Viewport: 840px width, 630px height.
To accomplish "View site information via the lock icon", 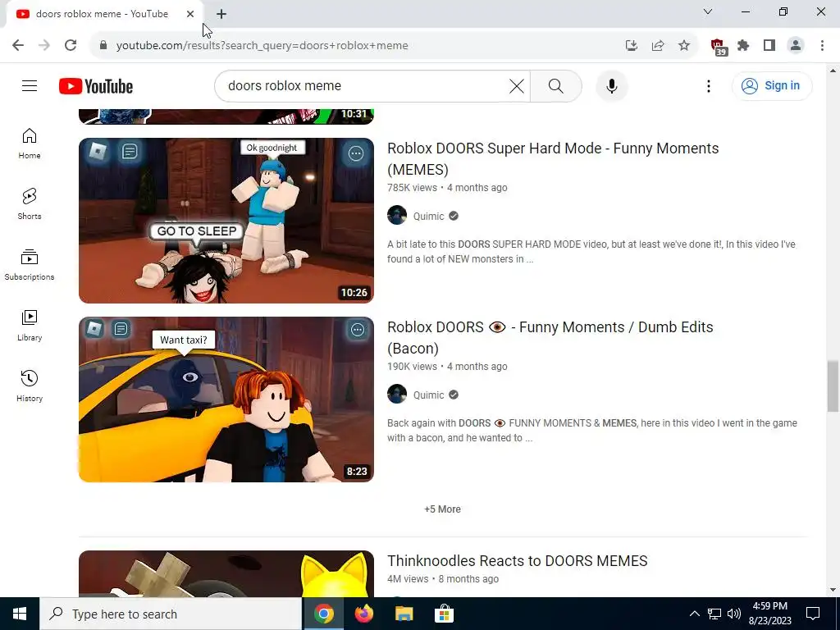I will [104, 45].
